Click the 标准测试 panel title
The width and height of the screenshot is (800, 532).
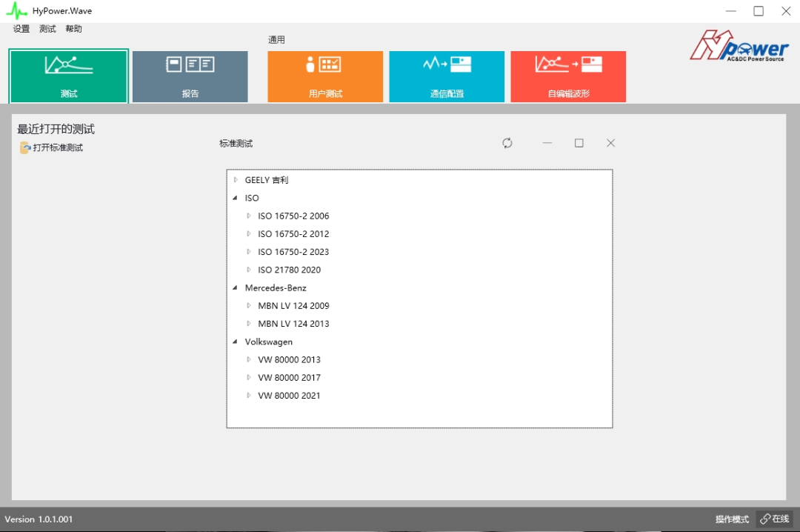[236, 144]
